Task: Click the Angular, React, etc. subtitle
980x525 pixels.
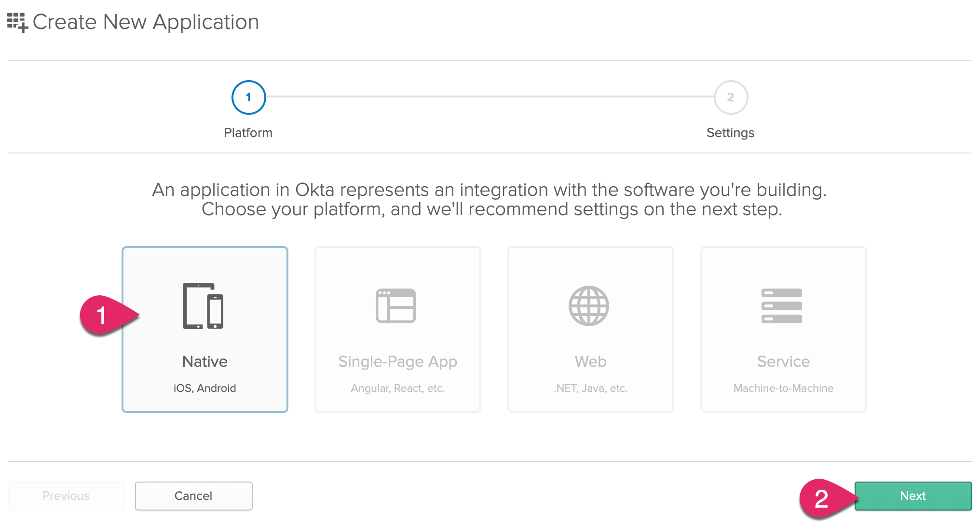Action: (x=397, y=388)
